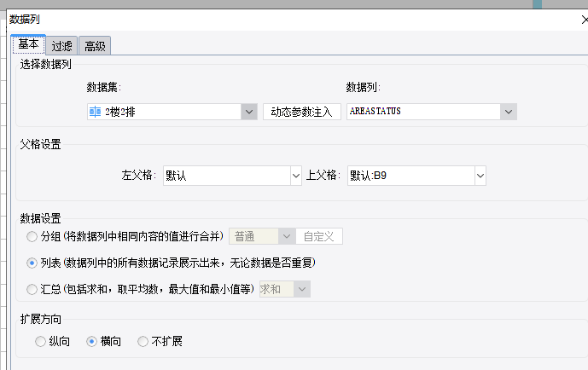Open the 求和 summary function dropdown
This screenshot has width=588, height=370.
[x=285, y=289]
